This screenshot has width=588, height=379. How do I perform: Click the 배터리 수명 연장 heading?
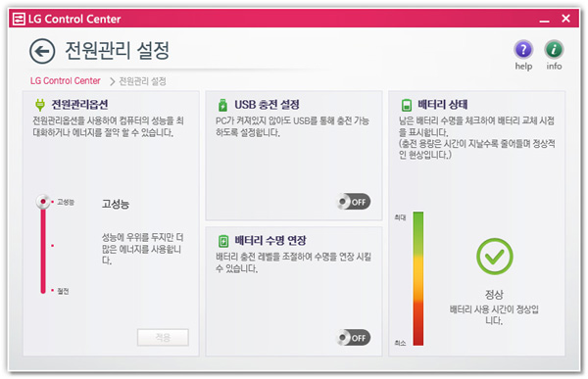click(x=270, y=240)
